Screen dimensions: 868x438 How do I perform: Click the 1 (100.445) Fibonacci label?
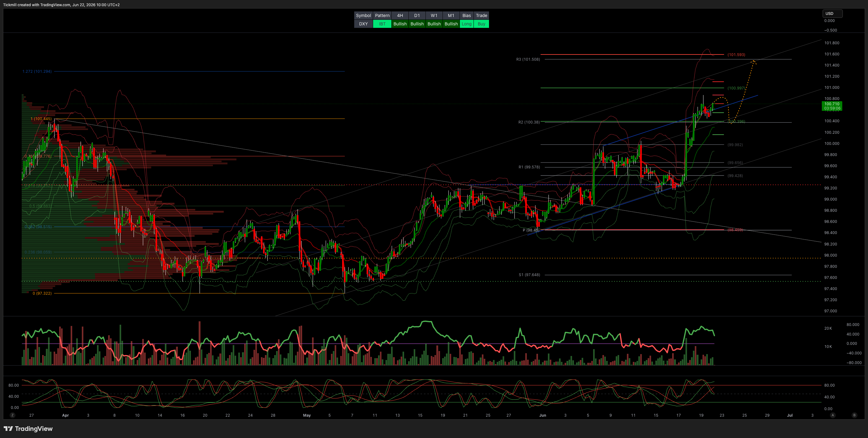41,119
